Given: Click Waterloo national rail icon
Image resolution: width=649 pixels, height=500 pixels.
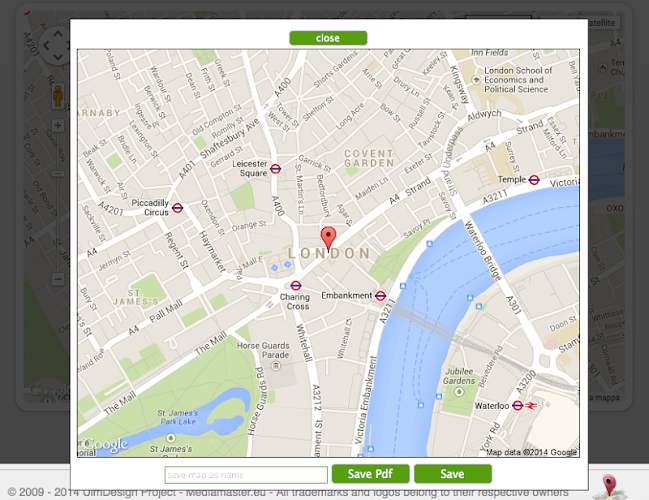Looking at the screenshot, I should [531, 406].
